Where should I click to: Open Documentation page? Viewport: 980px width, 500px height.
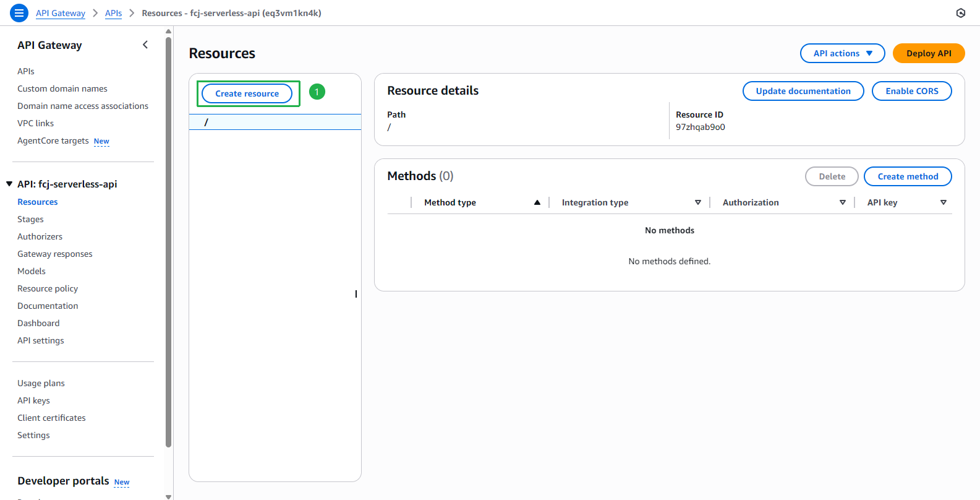coord(48,306)
